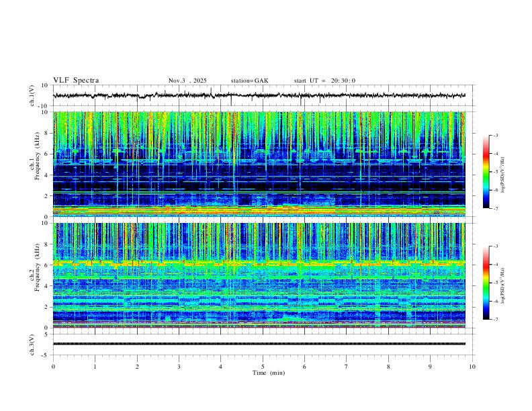Image resolution: width=532 pixels, height=411 pixels.
Task: Click the '6' kHz tick on ch.1 frequency axis
Action: click(47, 154)
